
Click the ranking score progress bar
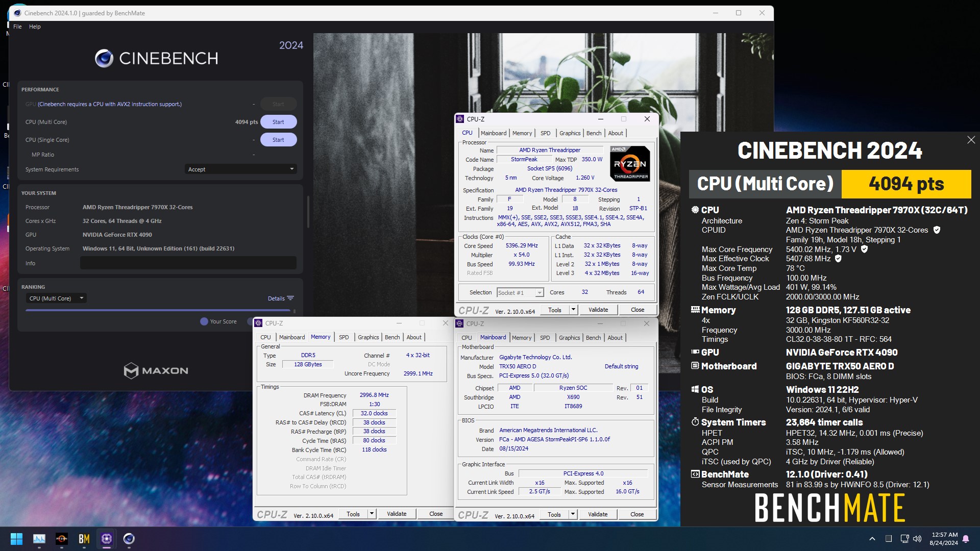point(158,310)
